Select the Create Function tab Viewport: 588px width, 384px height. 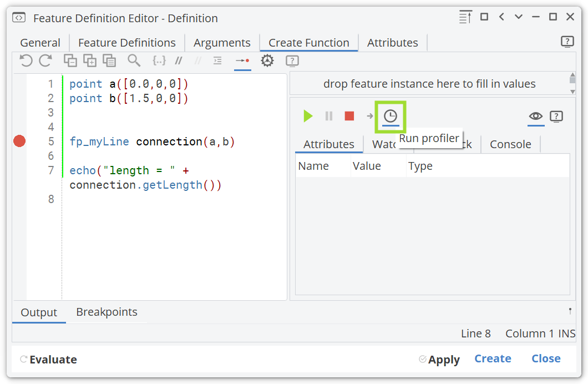[309, 43]
